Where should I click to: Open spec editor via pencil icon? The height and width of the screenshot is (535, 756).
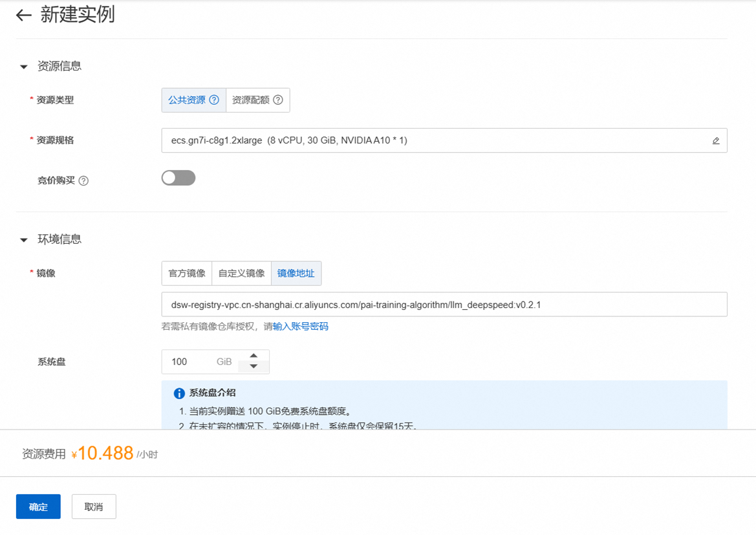coord(717,140)
